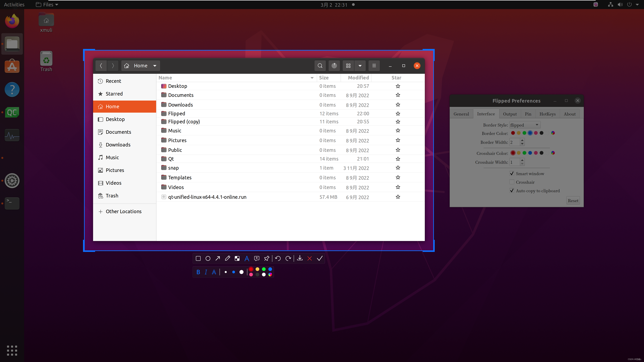Select the ellipse drawing tool
The height and width of the screenshot is (362, 644).
pos(208,258)
